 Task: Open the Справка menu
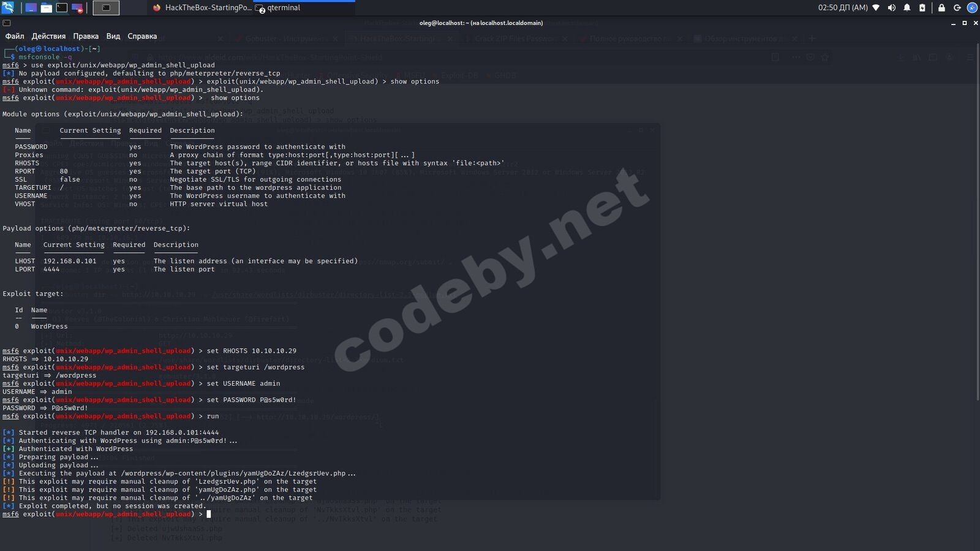[x=142, y=36]
